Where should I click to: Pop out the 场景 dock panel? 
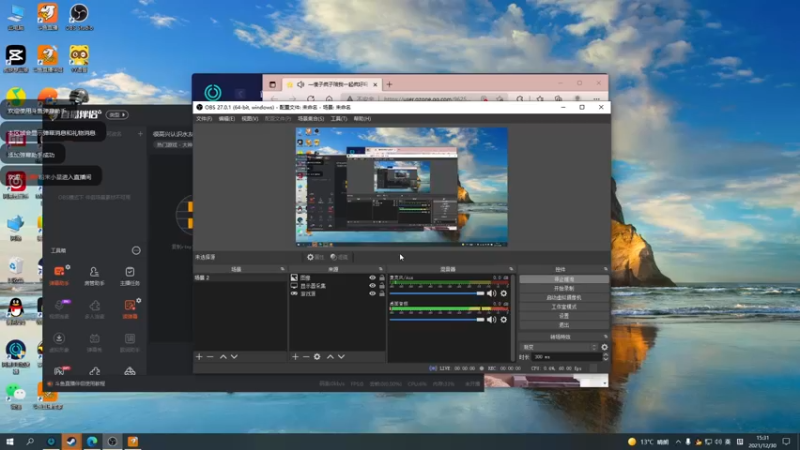(x=282, y=269)
